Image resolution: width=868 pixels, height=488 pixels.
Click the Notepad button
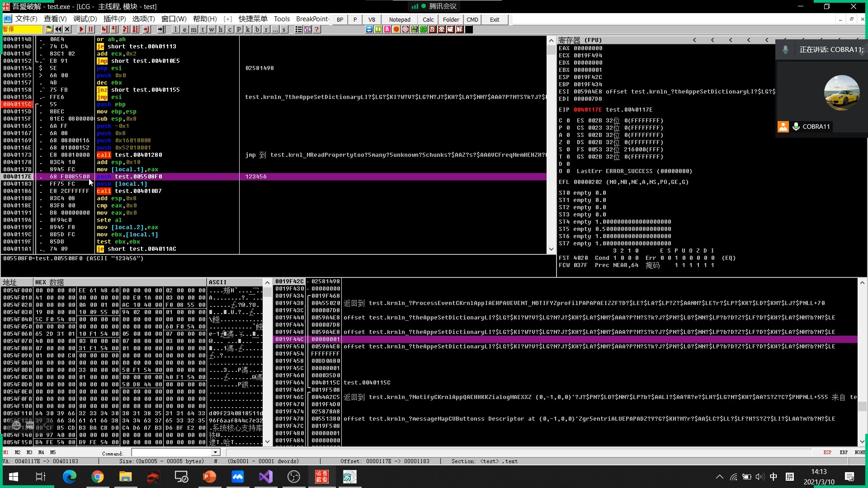click(400, 19)
